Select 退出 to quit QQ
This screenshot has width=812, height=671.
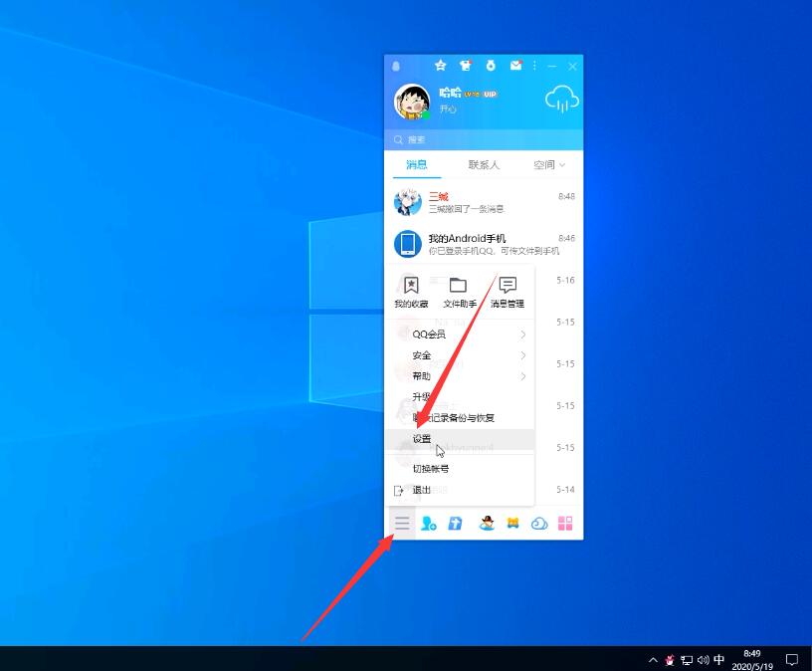point(460,490)
